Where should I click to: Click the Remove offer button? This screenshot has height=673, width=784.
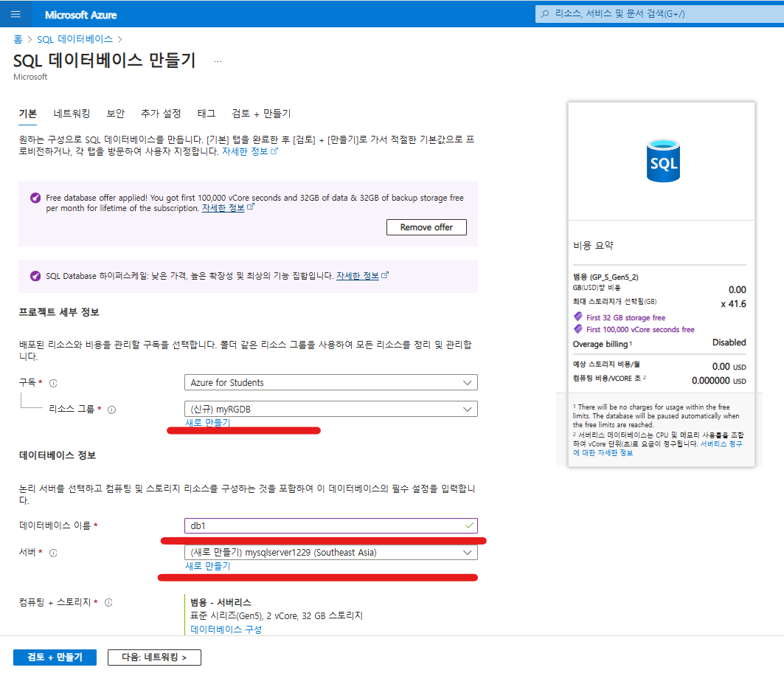[x=426, y=227]
